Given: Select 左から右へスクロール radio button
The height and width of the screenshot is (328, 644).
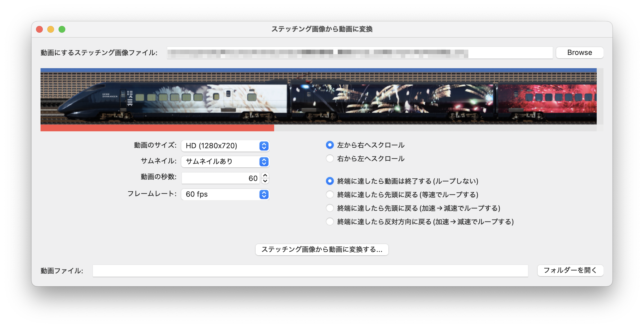Looking at the screenshot, I should click(330, 145).
